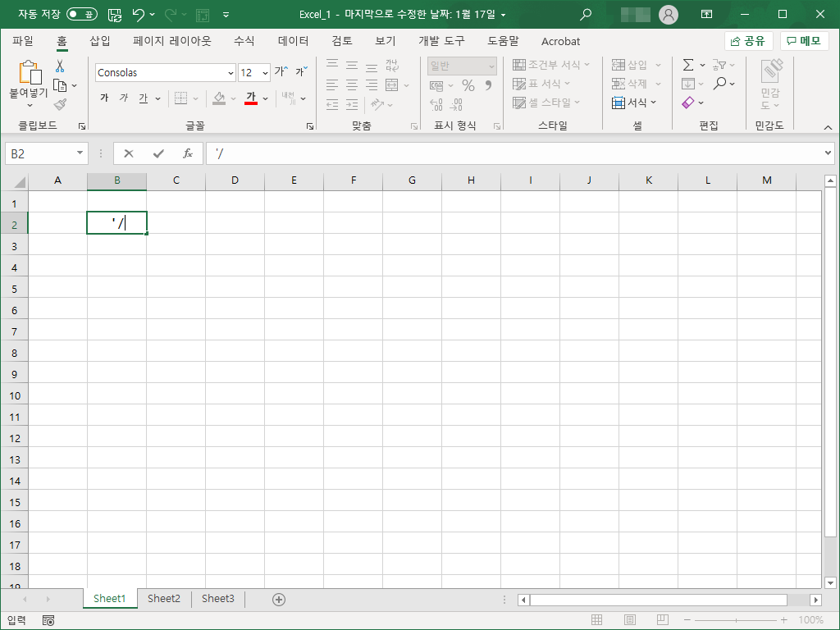Open the Consolas font name dropdown
Screen dimensions: 840x630
(231, 73)
